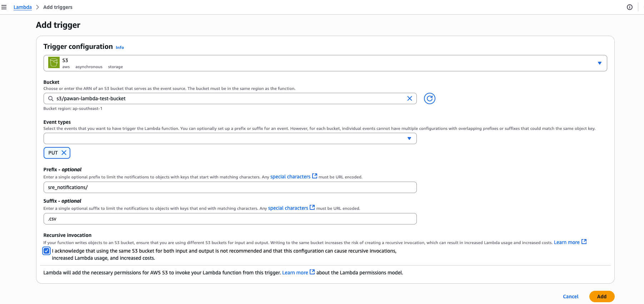This screenshot has width=644, height=304.
Task: Click the 'storage' tag text
Action: [x=115, y=67]
